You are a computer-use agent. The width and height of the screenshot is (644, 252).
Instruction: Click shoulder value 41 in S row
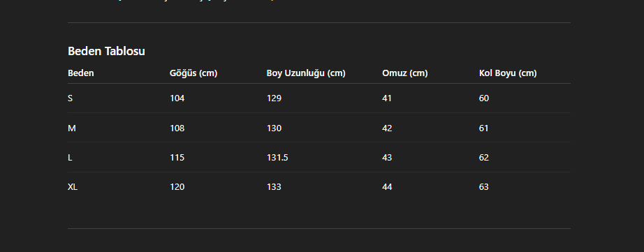(387, 98)
